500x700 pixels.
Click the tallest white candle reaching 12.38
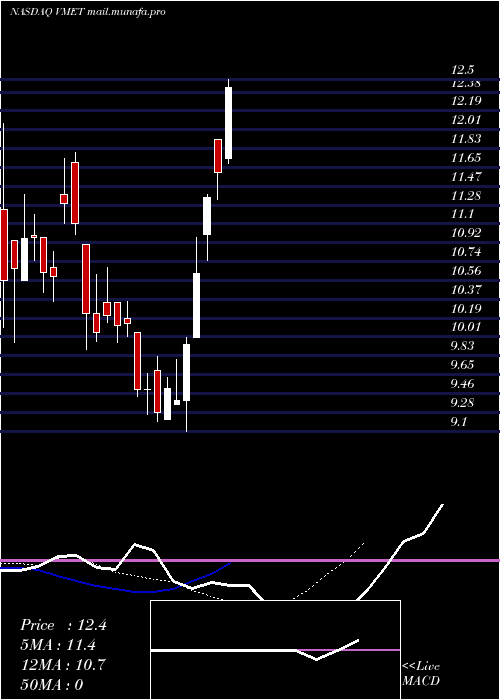point(228,123)
